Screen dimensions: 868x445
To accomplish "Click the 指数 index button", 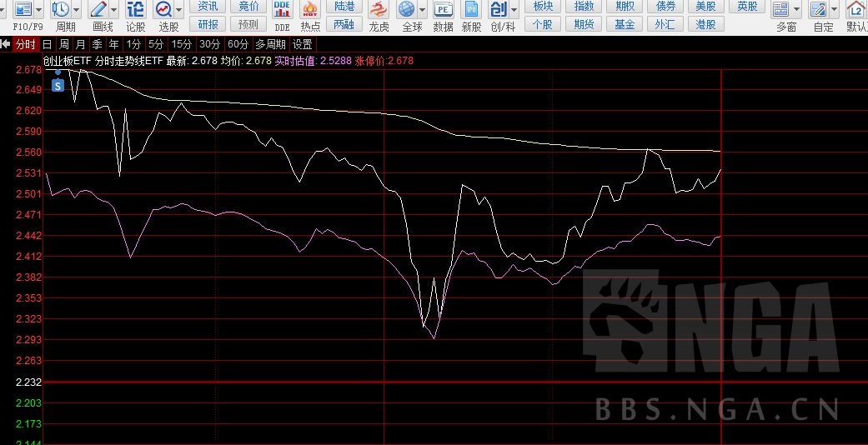I will [x=584, y=6].
